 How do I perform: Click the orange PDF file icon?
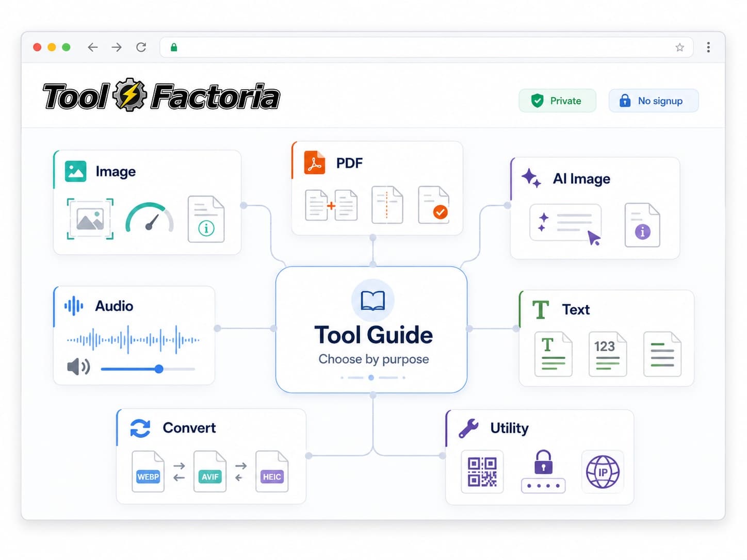click(315, 163)
